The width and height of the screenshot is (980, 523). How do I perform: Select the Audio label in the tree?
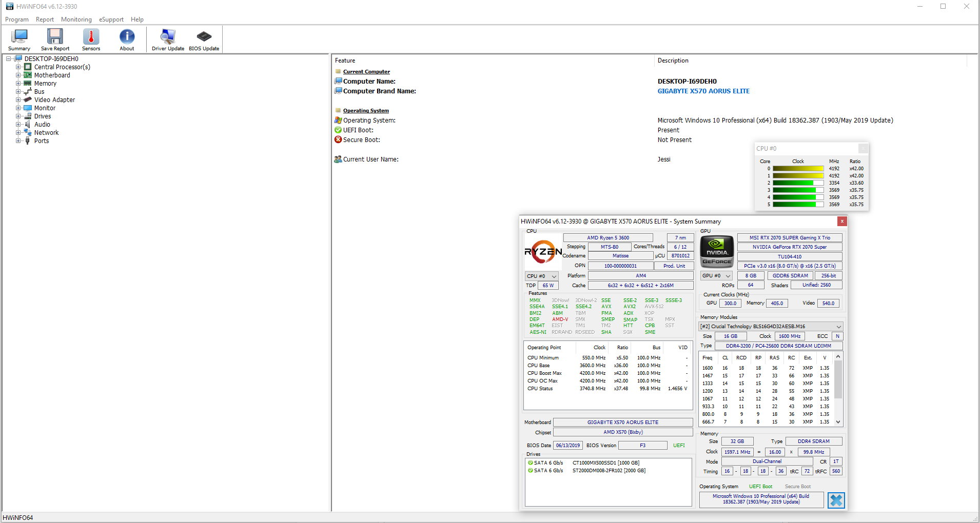click(x=42, y=125)
